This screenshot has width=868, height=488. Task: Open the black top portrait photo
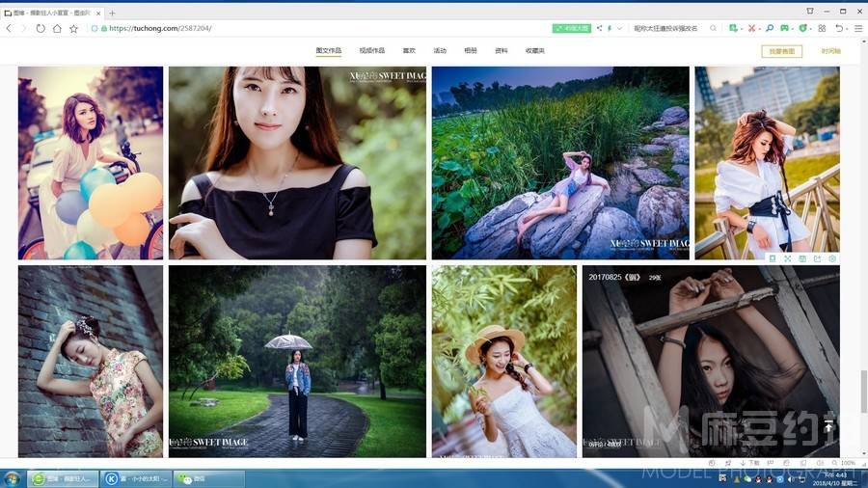pyautogui.click(x=298, y=163)
